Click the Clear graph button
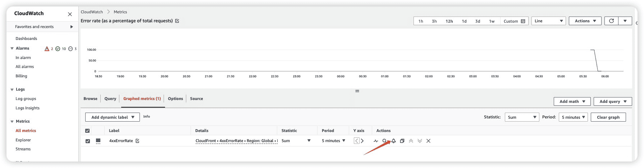The image size is (644, 168). tap(608, 117)
